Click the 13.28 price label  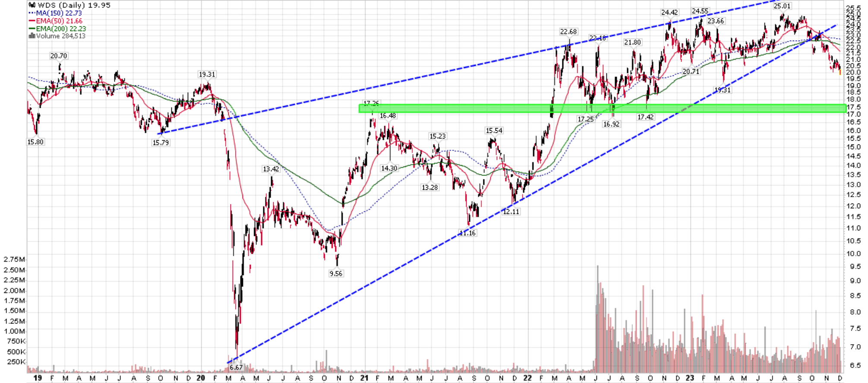point(430,188)
